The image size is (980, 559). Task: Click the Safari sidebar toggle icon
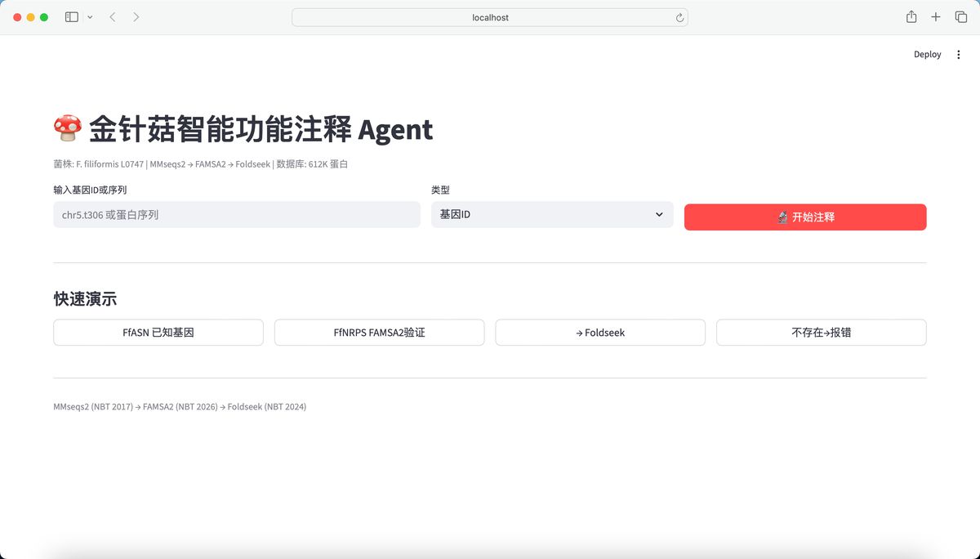point(72,17)
